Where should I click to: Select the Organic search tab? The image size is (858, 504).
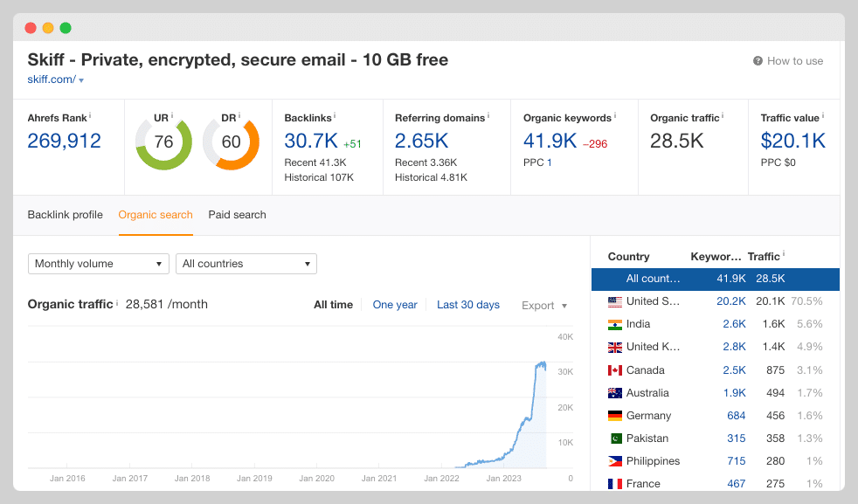[156, 215]
